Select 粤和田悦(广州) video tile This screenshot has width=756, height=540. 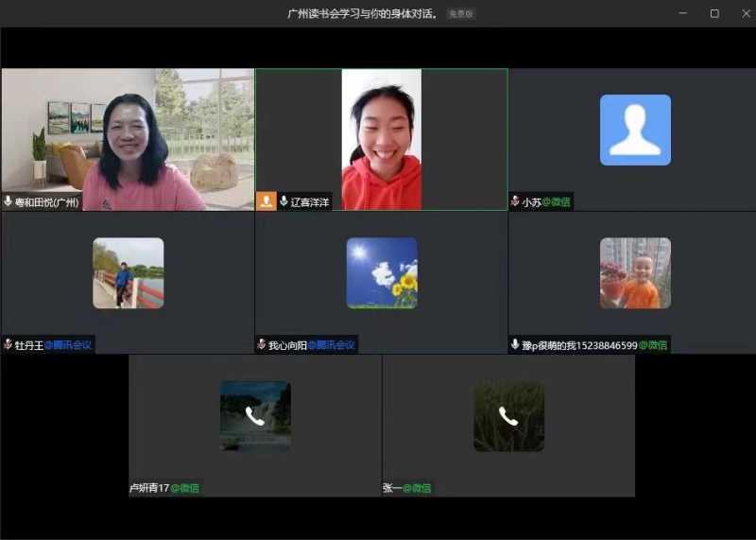(128, 139)
